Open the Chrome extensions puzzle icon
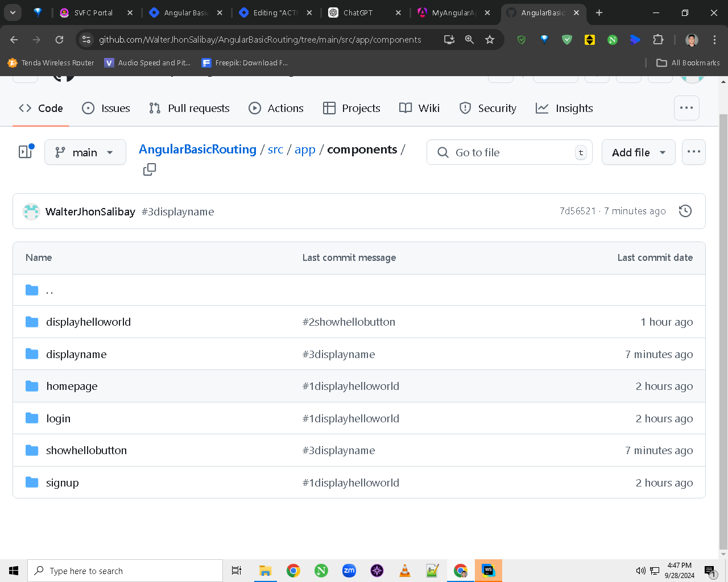 click(x=658, y=39)
